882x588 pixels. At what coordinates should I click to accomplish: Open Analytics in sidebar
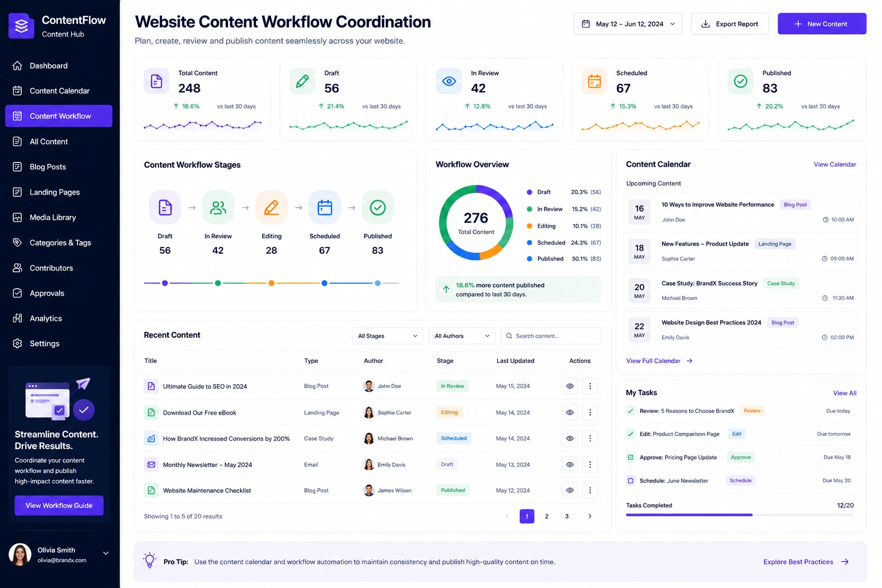(59, 318)
